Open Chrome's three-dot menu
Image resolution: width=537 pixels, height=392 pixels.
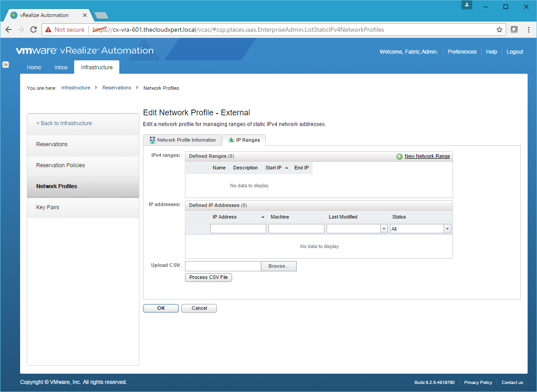[x=528, y=30]
